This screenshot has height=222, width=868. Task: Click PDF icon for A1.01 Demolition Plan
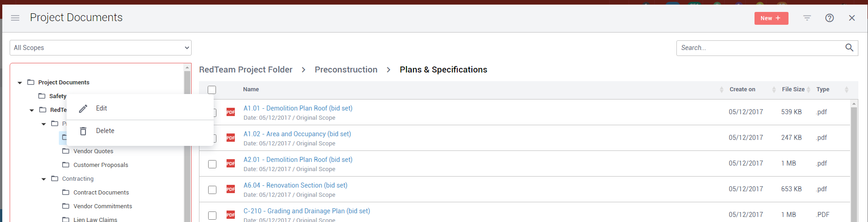click(231, 112)
